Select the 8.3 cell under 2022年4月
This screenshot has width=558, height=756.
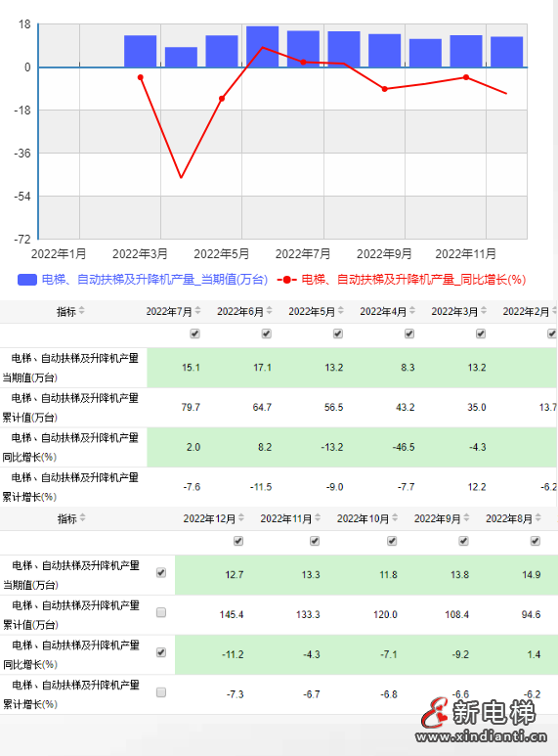[x=408, y=368]
